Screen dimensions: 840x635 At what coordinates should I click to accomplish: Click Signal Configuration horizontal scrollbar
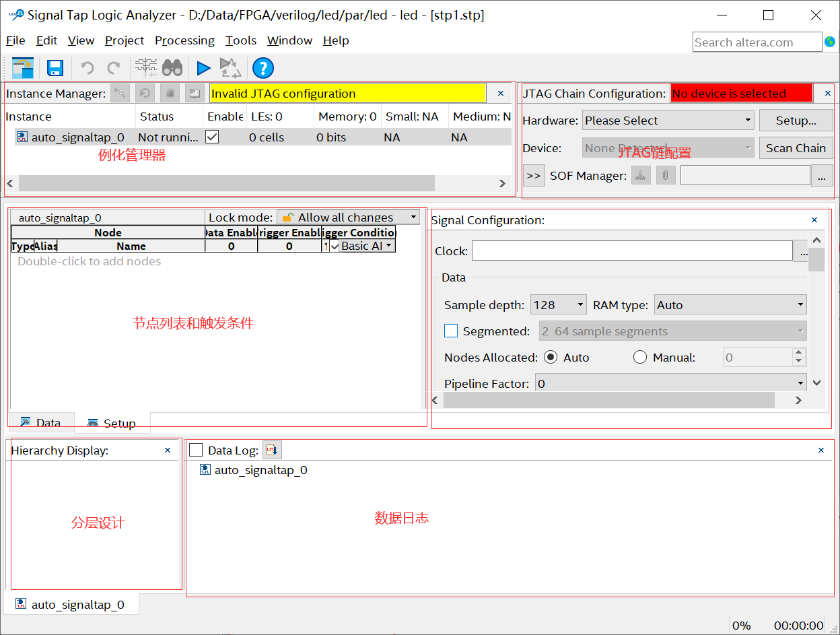[609, 400]
